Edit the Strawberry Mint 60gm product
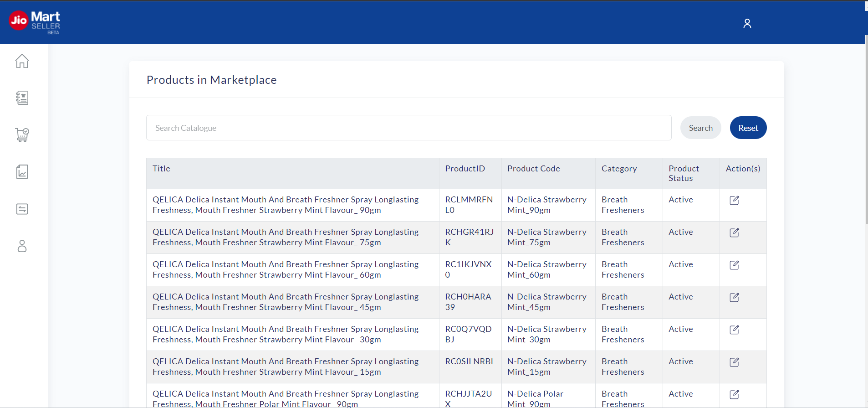 [734, 265]
